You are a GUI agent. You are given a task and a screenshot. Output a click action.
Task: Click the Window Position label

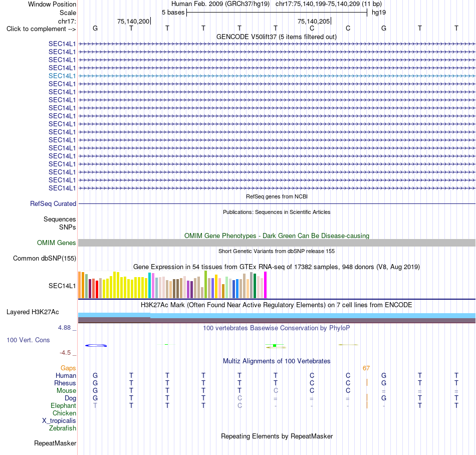(x=52, y=4)
